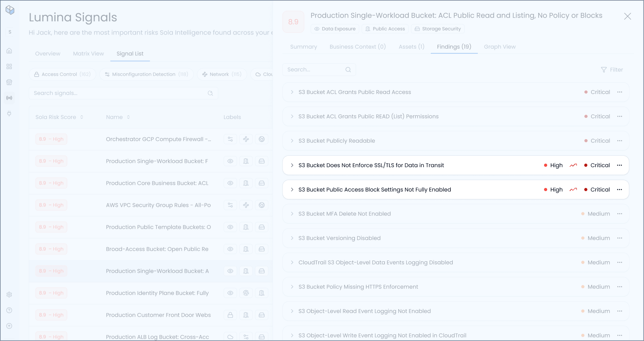Click the Storage Security tag

coord(438,29)
